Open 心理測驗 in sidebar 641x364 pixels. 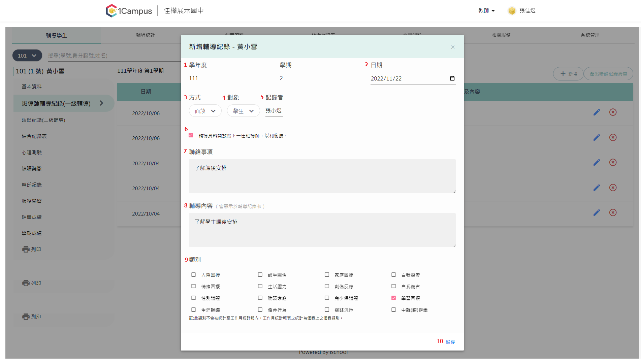[32, 153]
